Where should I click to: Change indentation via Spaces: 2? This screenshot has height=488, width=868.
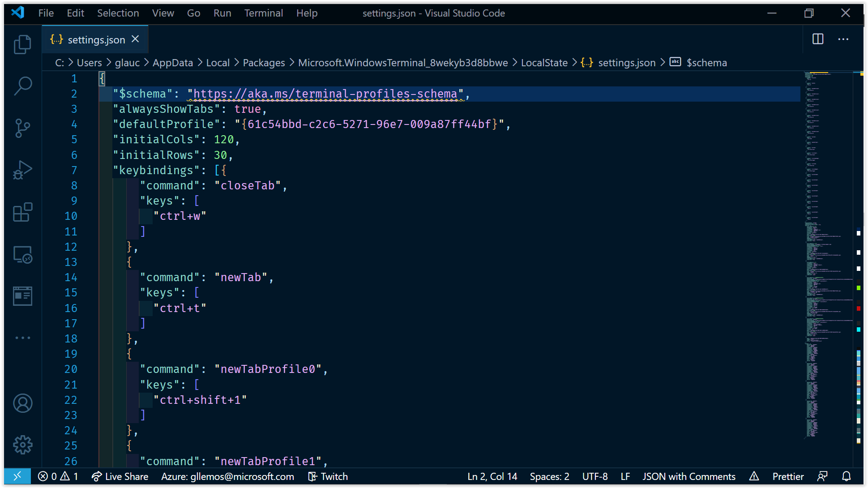click(549, 476)
